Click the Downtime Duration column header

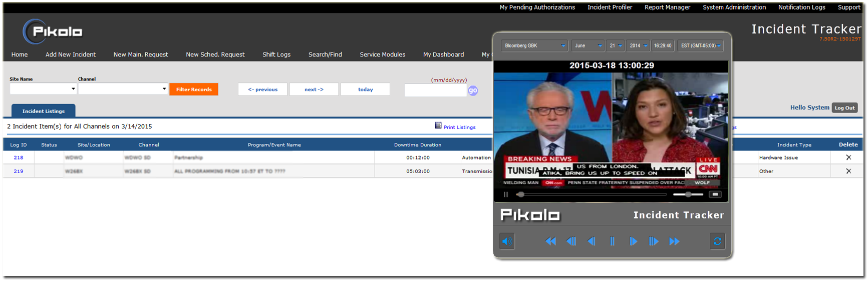tap(418, 145)
